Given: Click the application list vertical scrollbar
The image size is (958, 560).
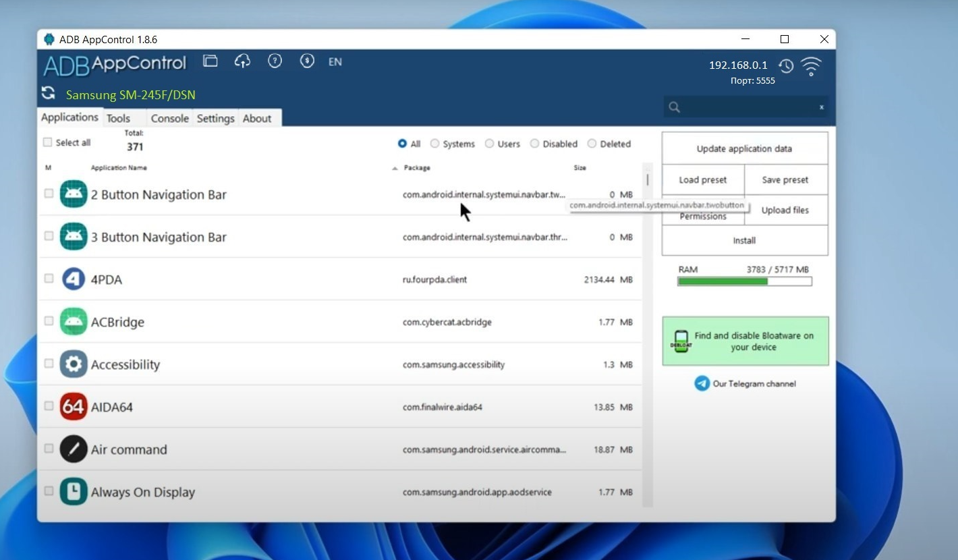Looking at the screenshot, I should coord(648,334).
